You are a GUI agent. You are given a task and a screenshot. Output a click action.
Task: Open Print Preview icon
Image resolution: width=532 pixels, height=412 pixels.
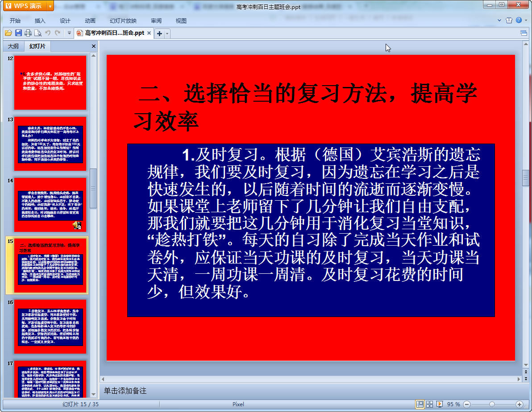click(38, 33)
